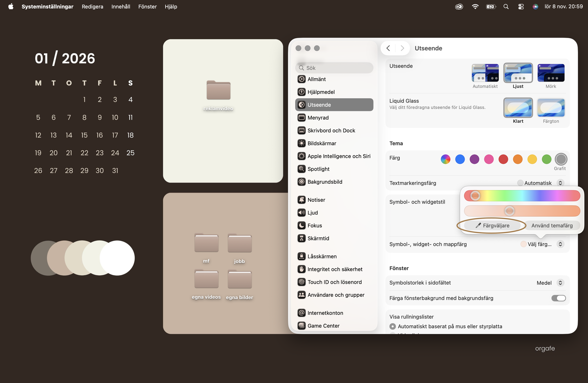Viewport: 588px width, 383px height.
Task: Open Textmarkeringsfärg Automatisk dropdown
Action: pyautogui.click(x=560, y=183)
